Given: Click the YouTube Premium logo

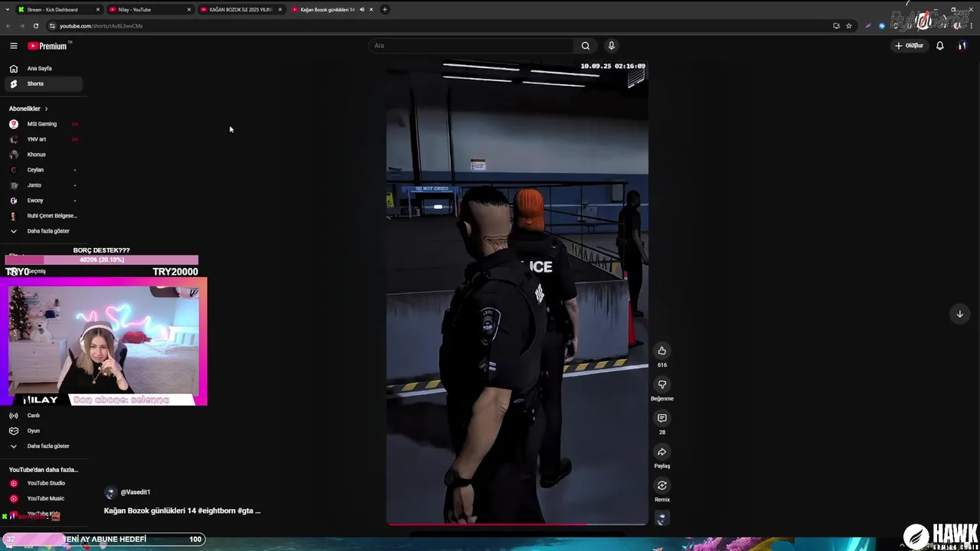Looking at the screenshot, I should [x=47, y=46].
